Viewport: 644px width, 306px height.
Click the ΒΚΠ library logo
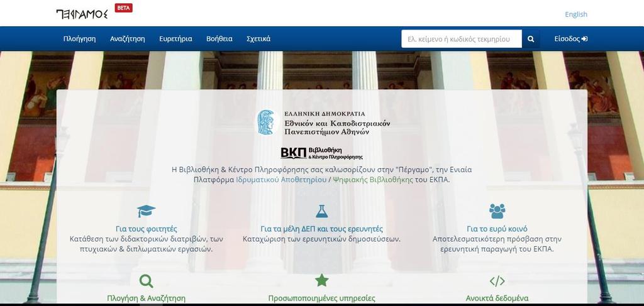[321, 153]
